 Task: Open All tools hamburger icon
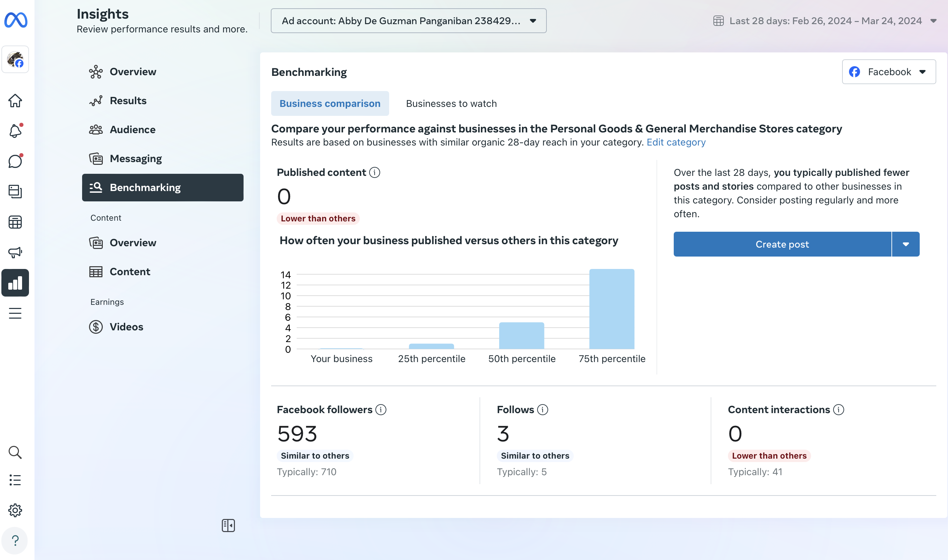pos(15,313)
